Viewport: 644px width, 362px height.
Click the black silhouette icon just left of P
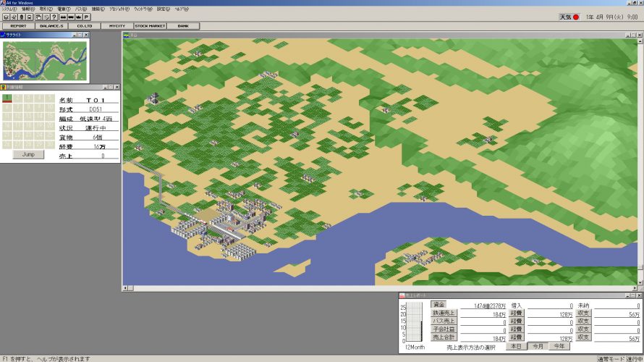(79, 17)
